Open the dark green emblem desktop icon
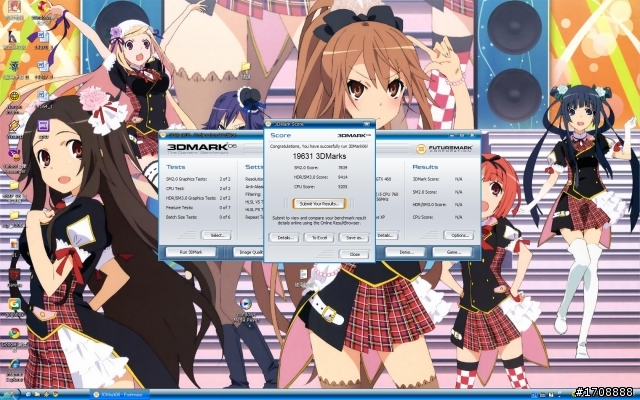 coord(14,67)
